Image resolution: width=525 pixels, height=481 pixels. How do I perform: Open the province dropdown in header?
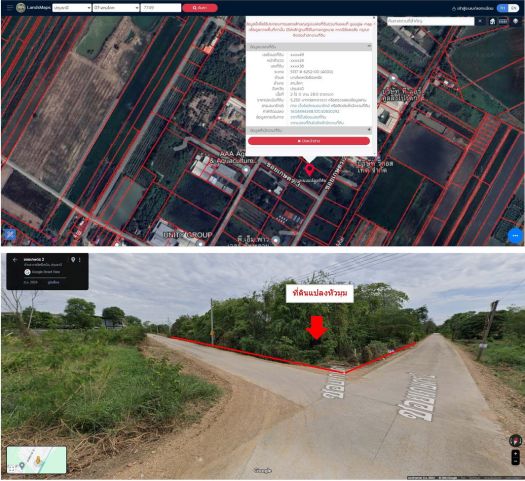(72, 7)
